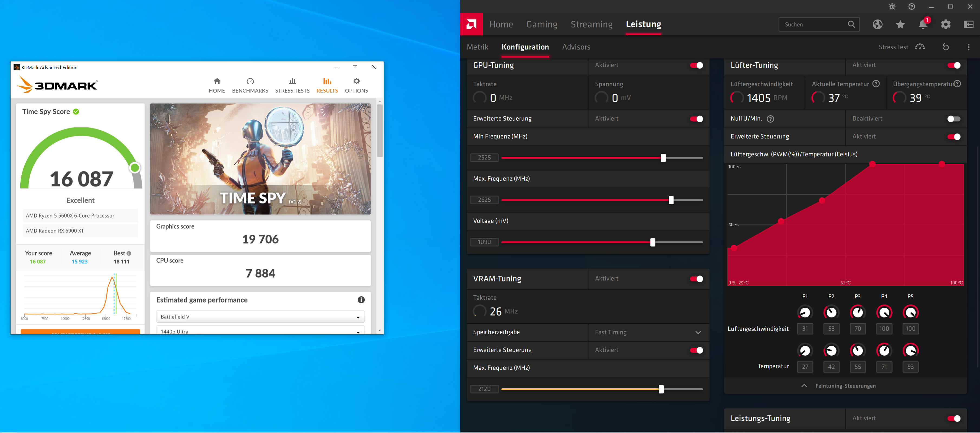Screen dimensions: 980x433
Task: Click the reset tuning arrow icon
Action: 945,47
